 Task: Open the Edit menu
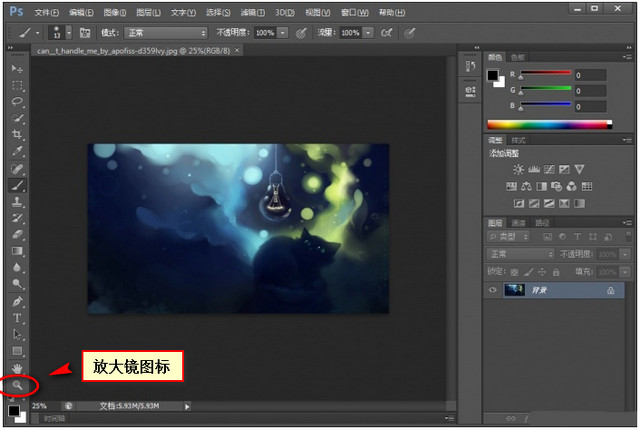81,13
